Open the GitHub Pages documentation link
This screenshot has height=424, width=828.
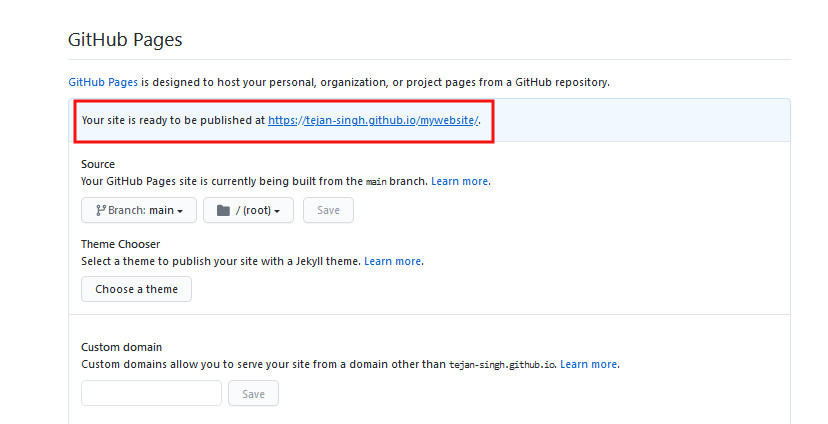[103, 82]
